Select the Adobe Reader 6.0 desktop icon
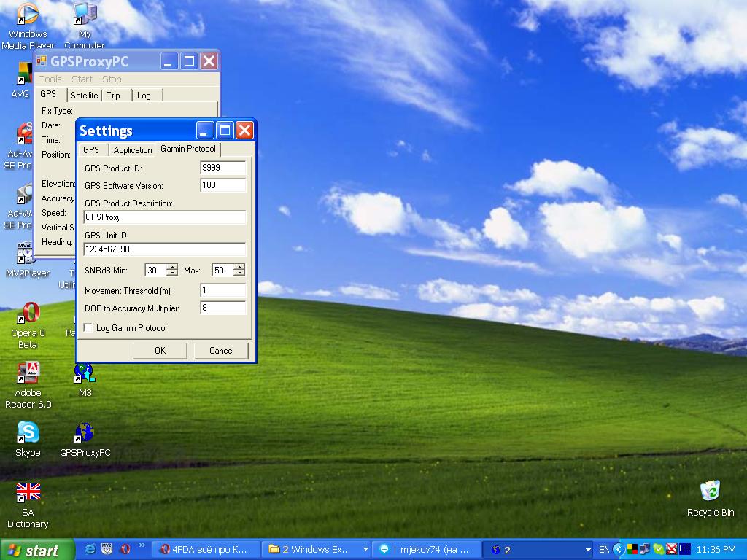The height and width of the screenshot is (560, 747). pos(28,386)
